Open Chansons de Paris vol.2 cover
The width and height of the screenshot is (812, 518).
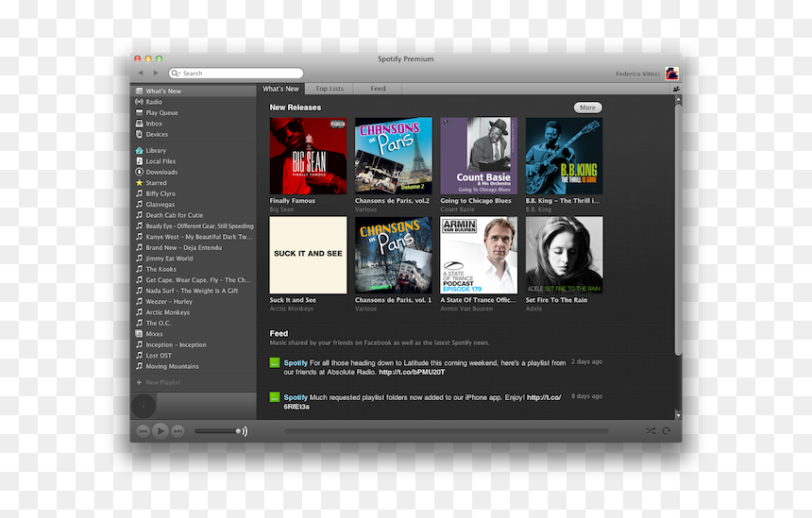[394, 156]
